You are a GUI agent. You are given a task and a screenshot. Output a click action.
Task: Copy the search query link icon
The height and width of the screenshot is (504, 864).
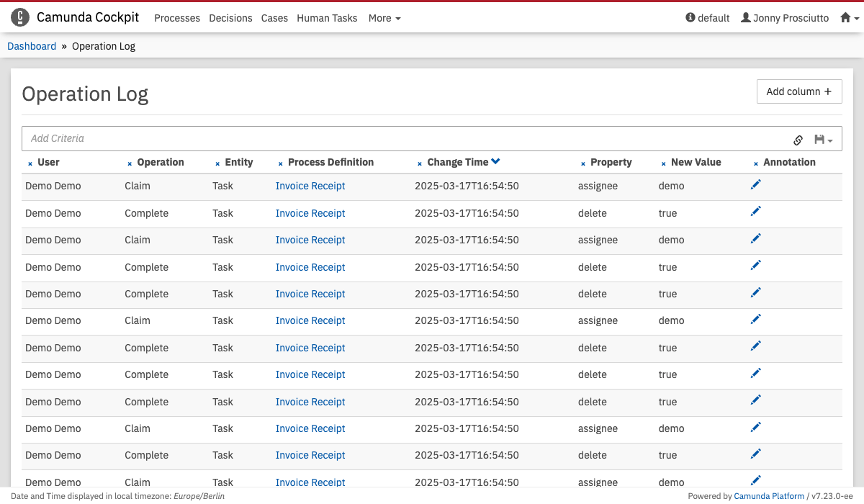(x=798, y=140)
